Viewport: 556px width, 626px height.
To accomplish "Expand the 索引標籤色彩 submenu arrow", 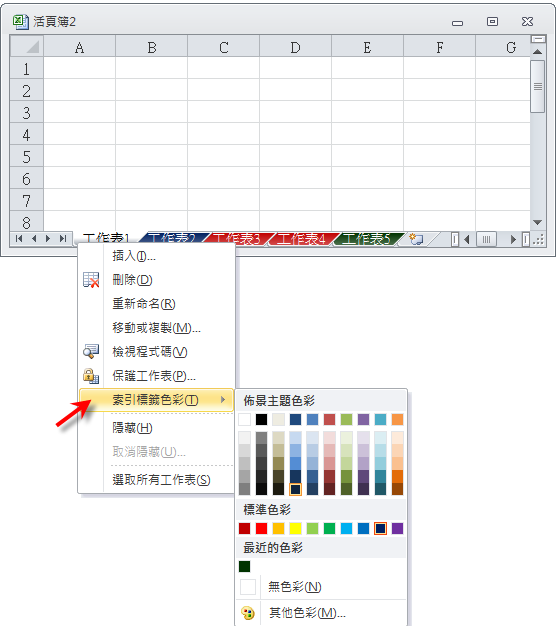I will (223, 400).
